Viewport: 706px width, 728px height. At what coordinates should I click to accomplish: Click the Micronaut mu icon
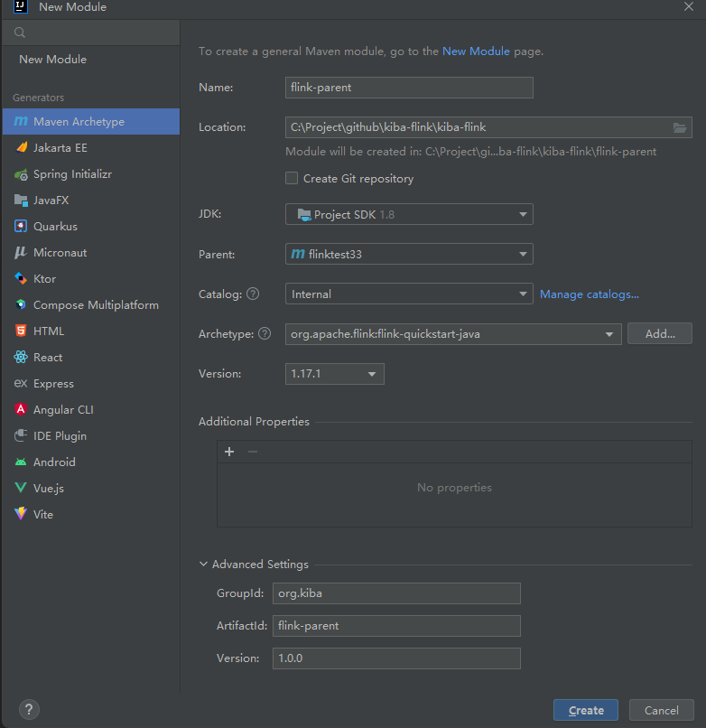[x=21, y=252]
